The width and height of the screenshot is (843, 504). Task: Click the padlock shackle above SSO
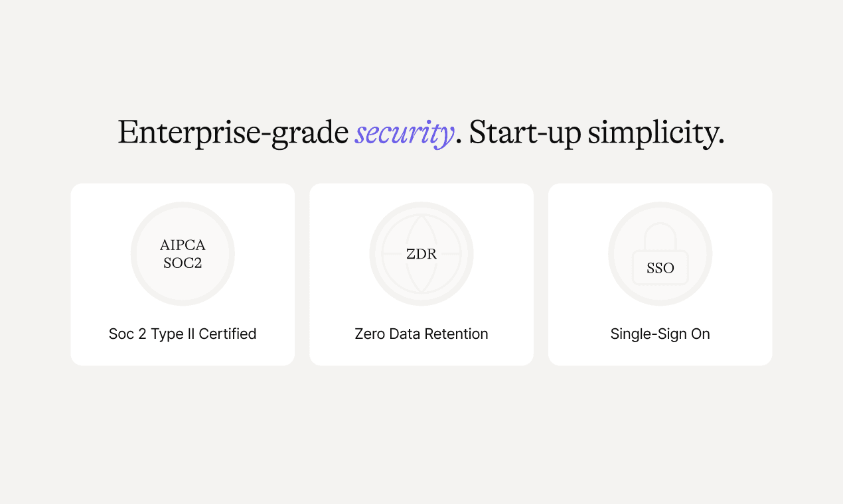pos(660,235)
